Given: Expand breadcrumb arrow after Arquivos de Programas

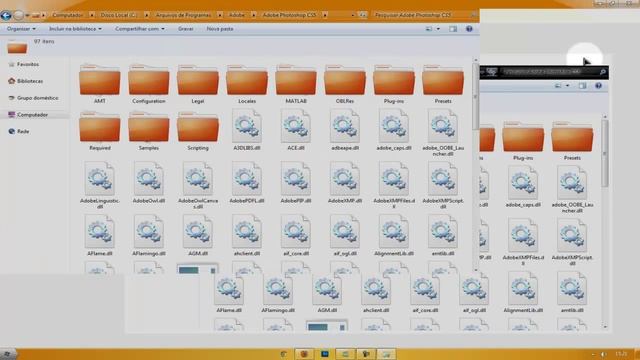Looking at the screenshot, I should click(220, 15).
